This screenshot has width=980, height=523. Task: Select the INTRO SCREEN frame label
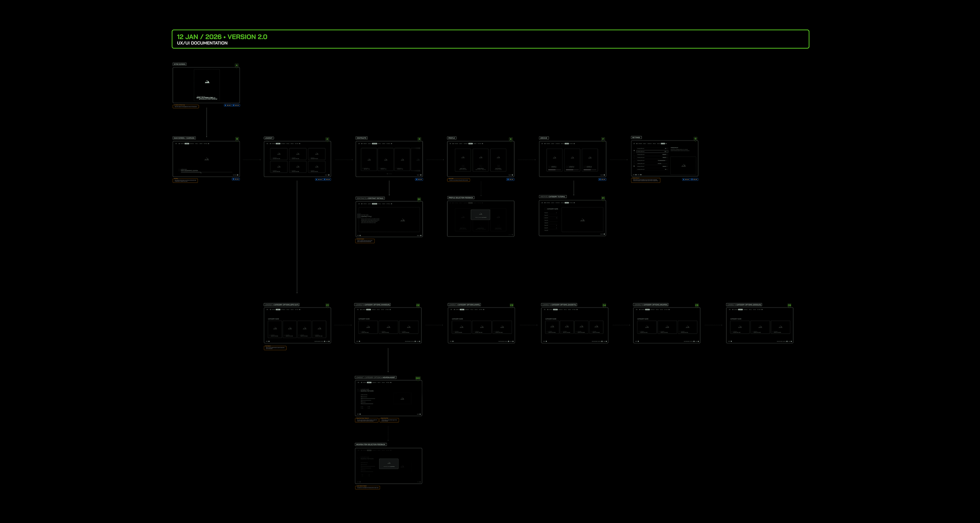coord(180,64)
